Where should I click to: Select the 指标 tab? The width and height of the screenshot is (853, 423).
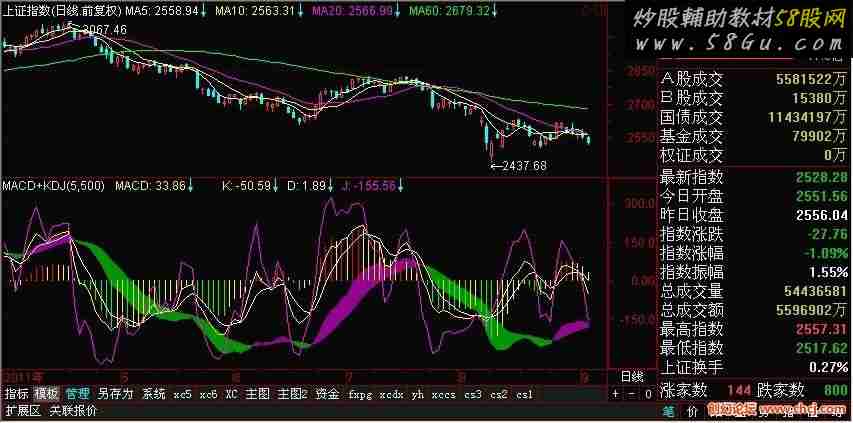pyautogui.click(x=17, y=394)
